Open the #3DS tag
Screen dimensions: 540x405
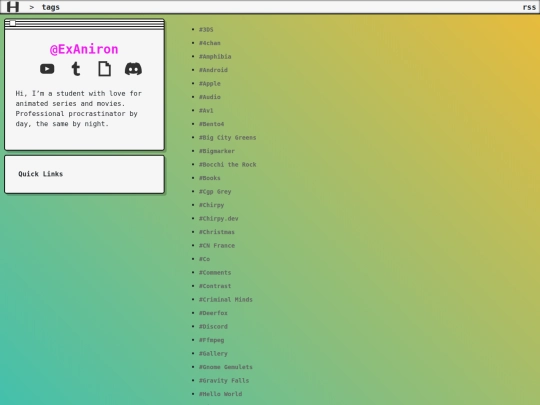206,30
